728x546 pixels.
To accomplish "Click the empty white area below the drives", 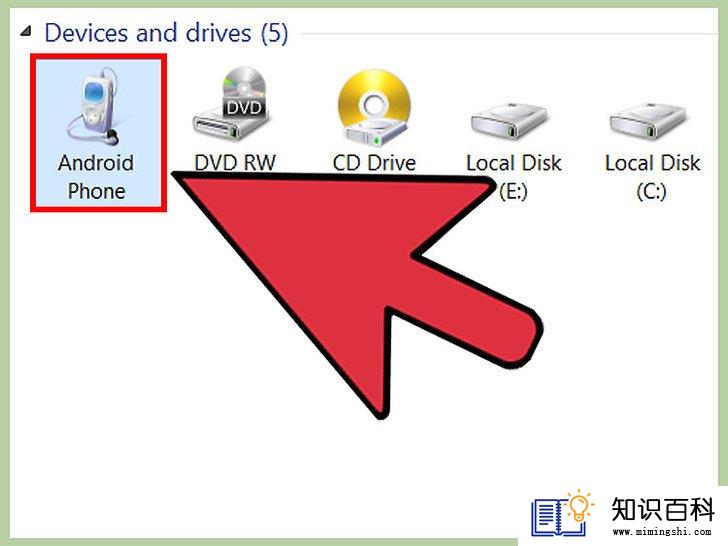I will pos(139,371).
